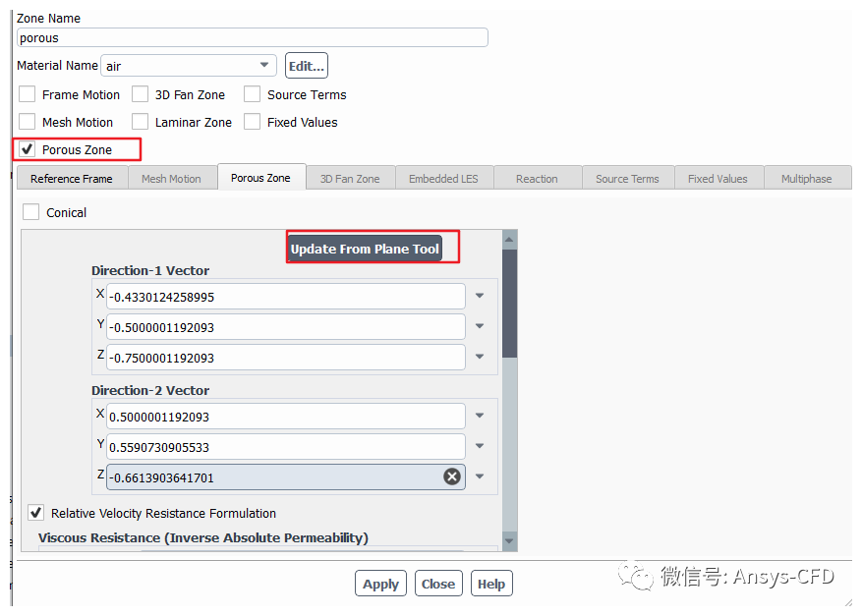Viewport: 862px width, 616px height.
Task: Click the Direction-1 Y value field
Action: [x=286, y=327]
